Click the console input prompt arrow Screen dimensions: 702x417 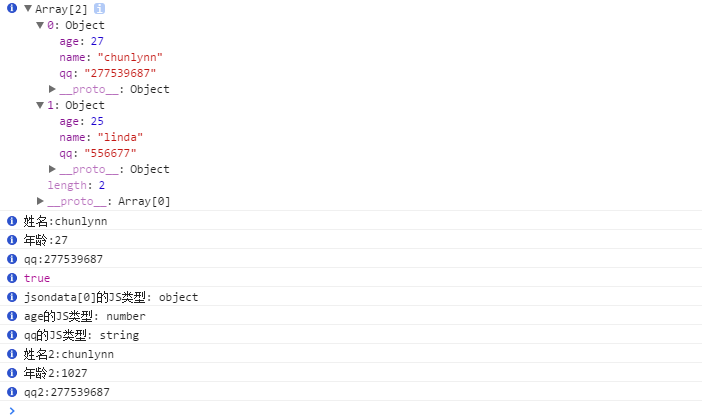tap(12, 410)
